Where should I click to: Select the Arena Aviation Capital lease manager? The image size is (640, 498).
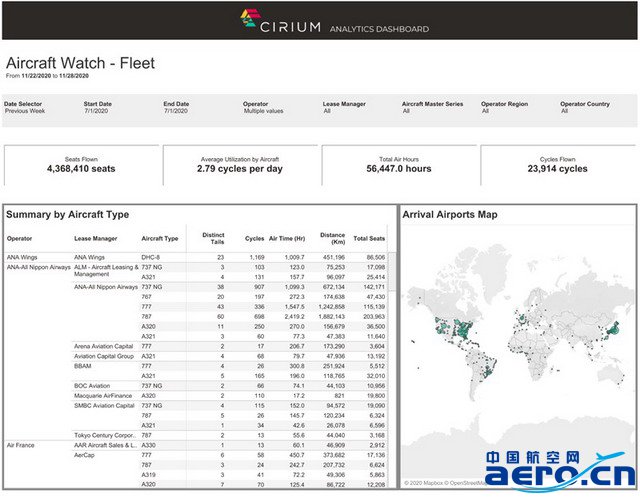coord(103,346)
